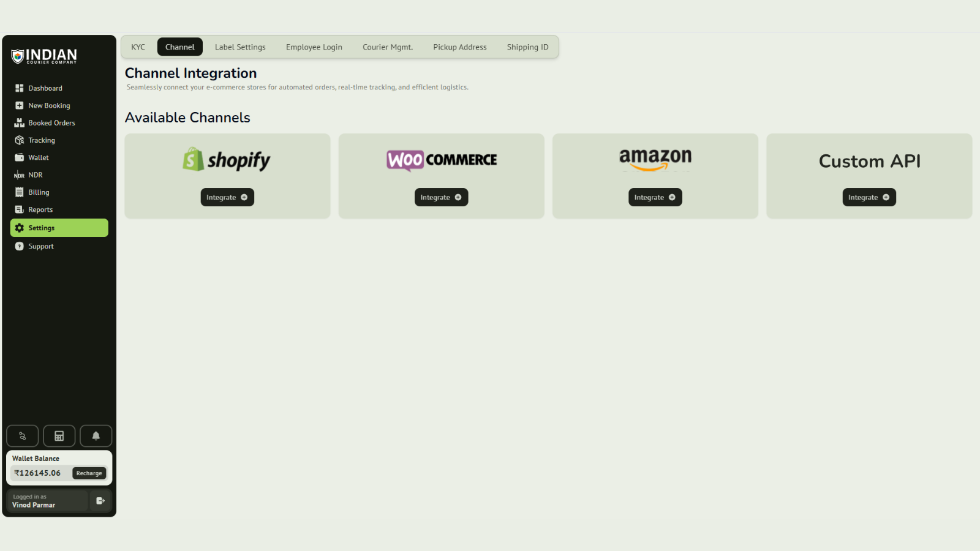Click the Available Channels heading
The height and width of the screenshot is (551, 980).
[187, 118]
